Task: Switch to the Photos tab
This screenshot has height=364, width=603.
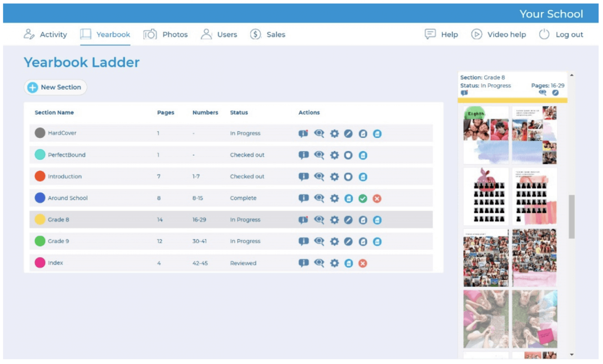Action: tap(166, 35)
